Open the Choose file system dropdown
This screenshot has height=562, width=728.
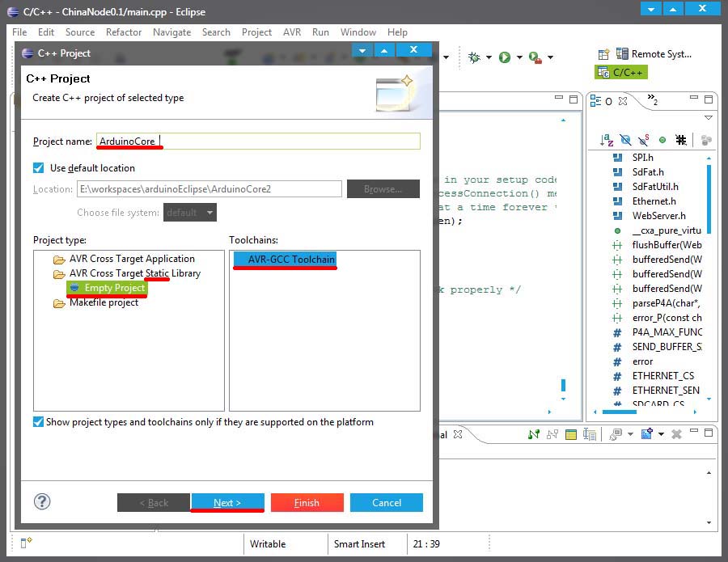pos(190,212)
